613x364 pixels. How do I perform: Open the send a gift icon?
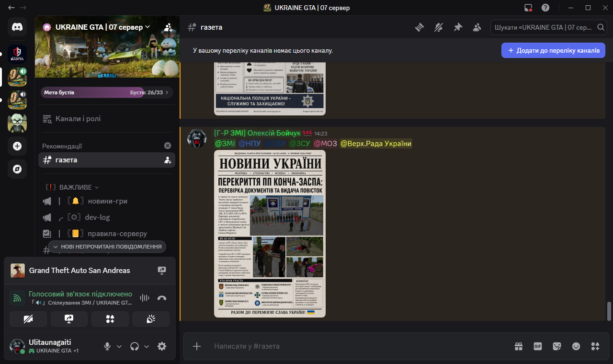pos(519,346)
